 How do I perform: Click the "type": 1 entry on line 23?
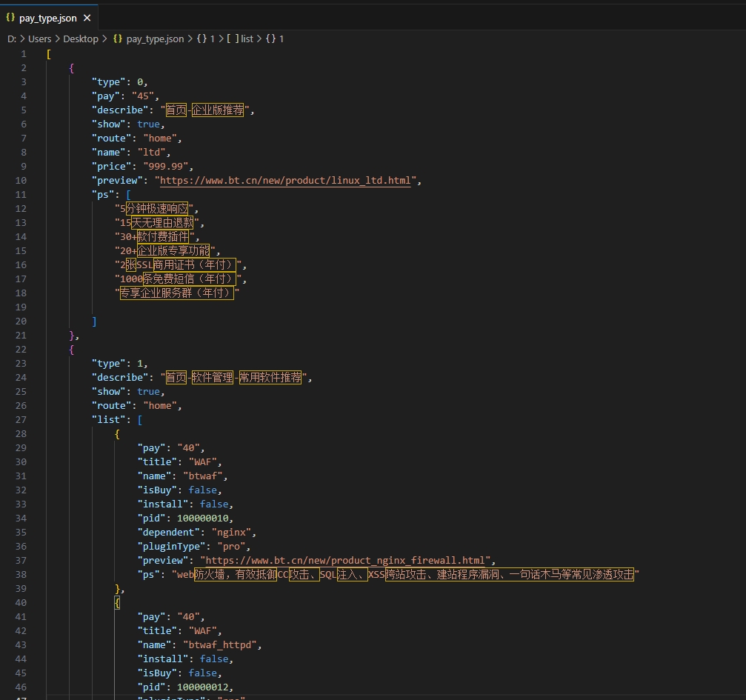[119, 364]
